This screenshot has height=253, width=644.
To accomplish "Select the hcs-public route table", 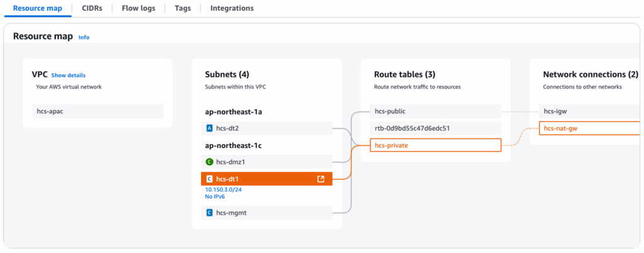I will click(435, 111).
